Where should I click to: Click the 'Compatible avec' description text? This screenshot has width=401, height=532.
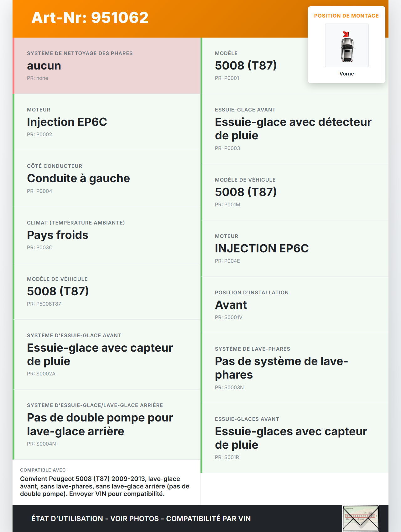coord(105,486)
